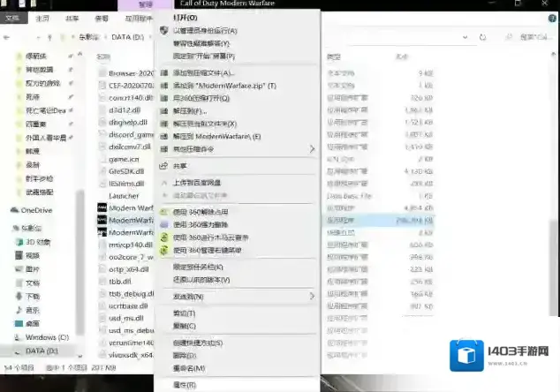
Task: Select file tbb.dll
Action: click(x=120, y=282)
